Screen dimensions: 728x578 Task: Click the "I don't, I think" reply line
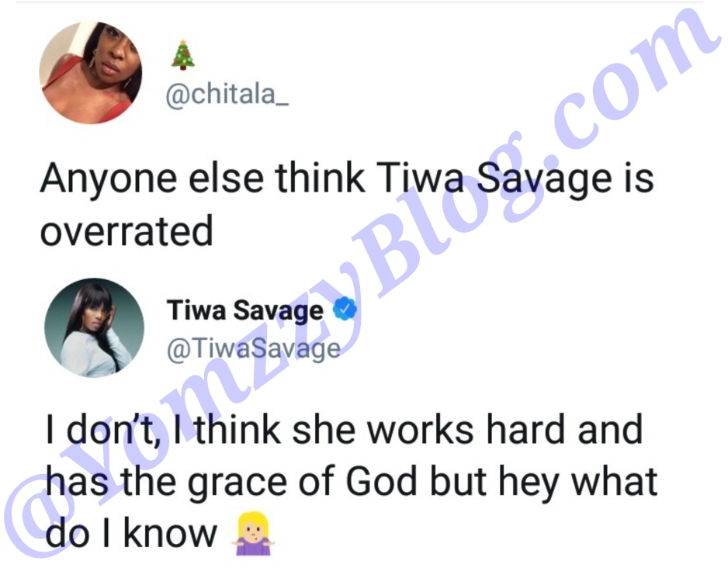coord(163,430)
